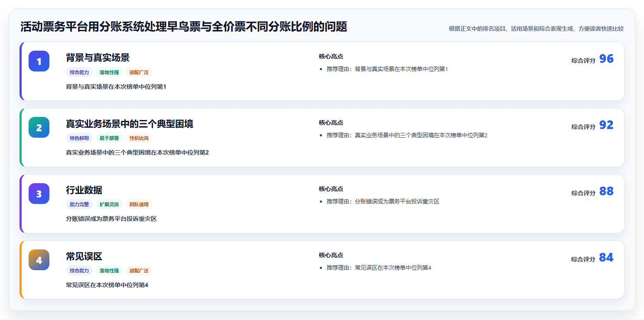Click 核心亮点 heading in the 常见误区 card
The width and height of the screenshot is (644, 320).
[331, 255]
